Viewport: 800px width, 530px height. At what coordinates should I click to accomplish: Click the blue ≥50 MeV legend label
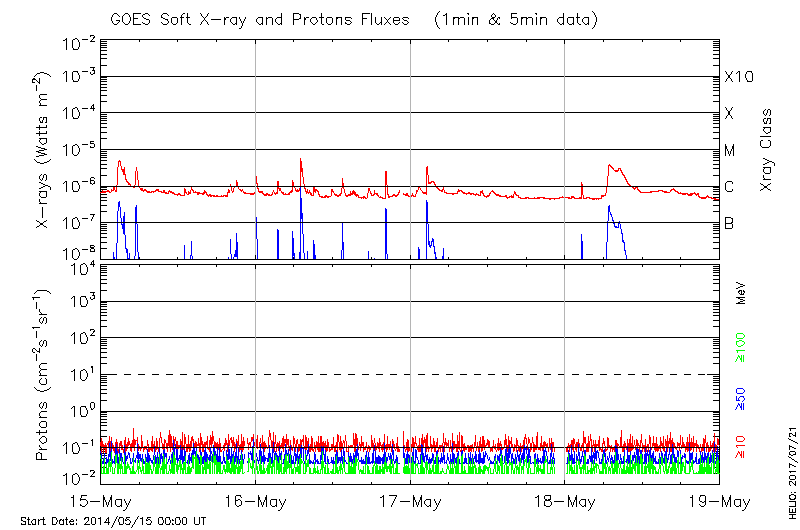[x=741, y=397]
